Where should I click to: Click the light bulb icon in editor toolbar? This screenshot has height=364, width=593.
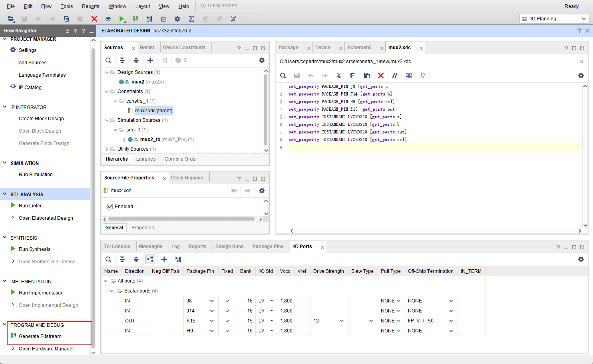(422, 76)
